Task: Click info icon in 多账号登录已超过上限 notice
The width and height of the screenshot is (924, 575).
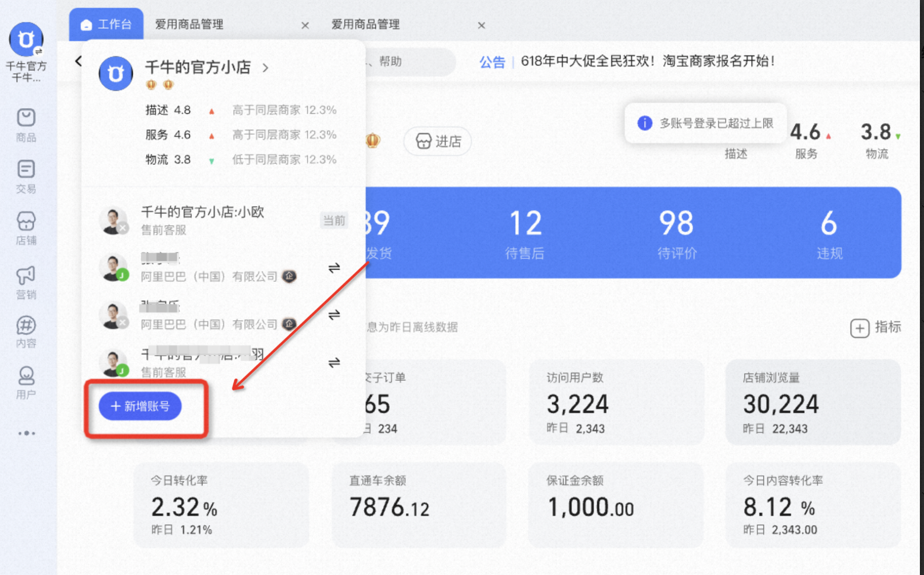Action: pos(645,123)
